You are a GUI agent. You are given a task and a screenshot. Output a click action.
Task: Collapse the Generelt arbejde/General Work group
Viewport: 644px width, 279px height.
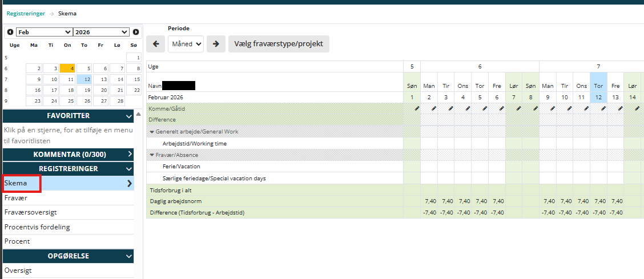pyautogui.click(x=152, y=132)
